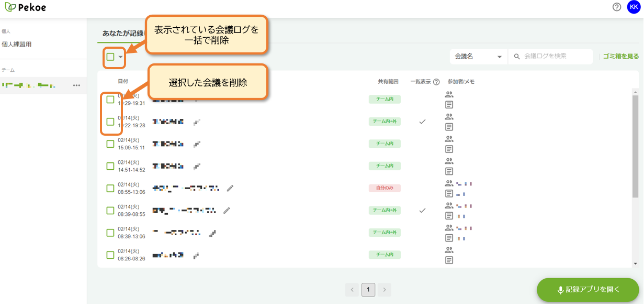Click the 記録アプリを開く button
Viewport: 644px width, 307px height.
pyautogui.click(x=588, y=290)
